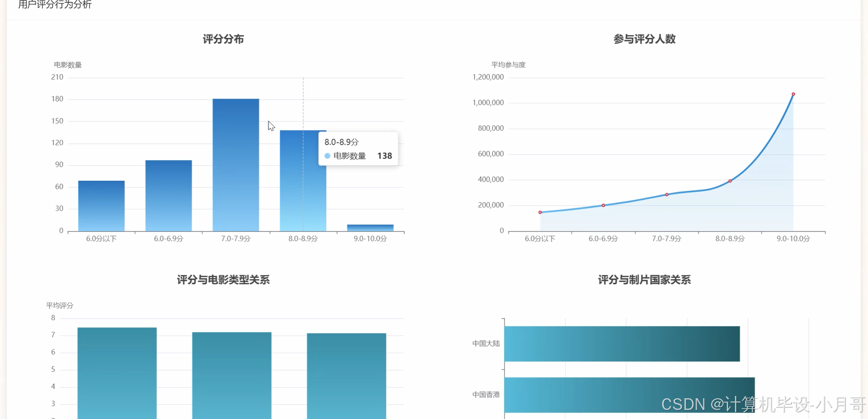Click the 平均参与度 y-axis label
The height and width of the screenshot is (419, 868).
pos(508,65)
